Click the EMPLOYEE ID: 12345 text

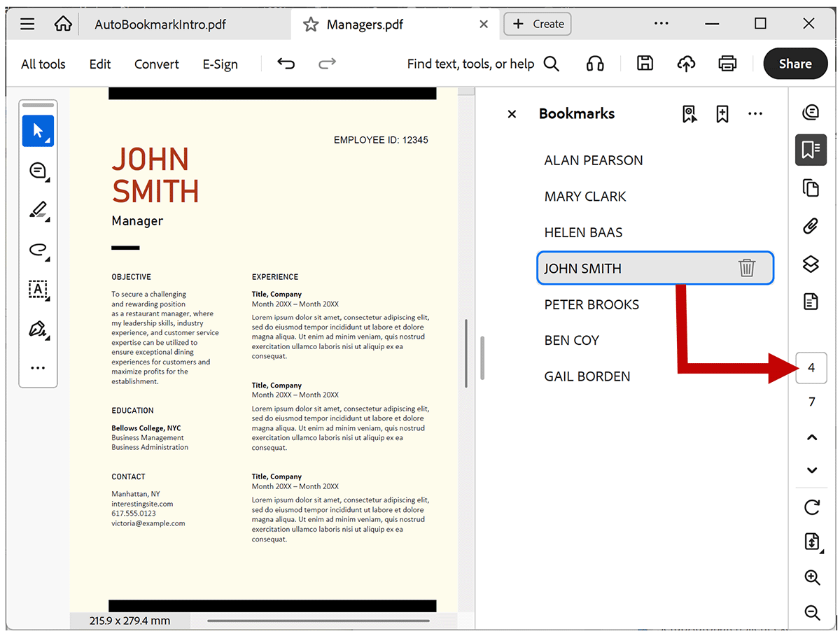point(381,140)
